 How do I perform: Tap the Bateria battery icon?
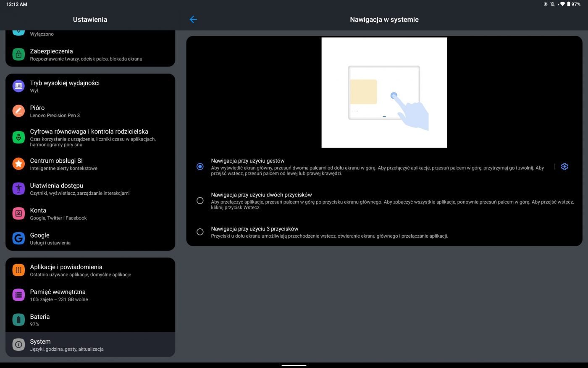pyautogui.click(x=18, y=320)
